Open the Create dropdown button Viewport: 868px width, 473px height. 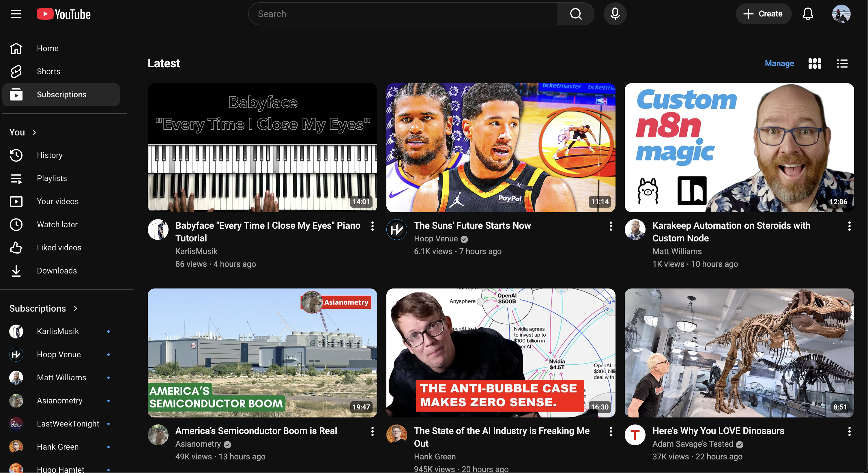click(x=763, y=14)
